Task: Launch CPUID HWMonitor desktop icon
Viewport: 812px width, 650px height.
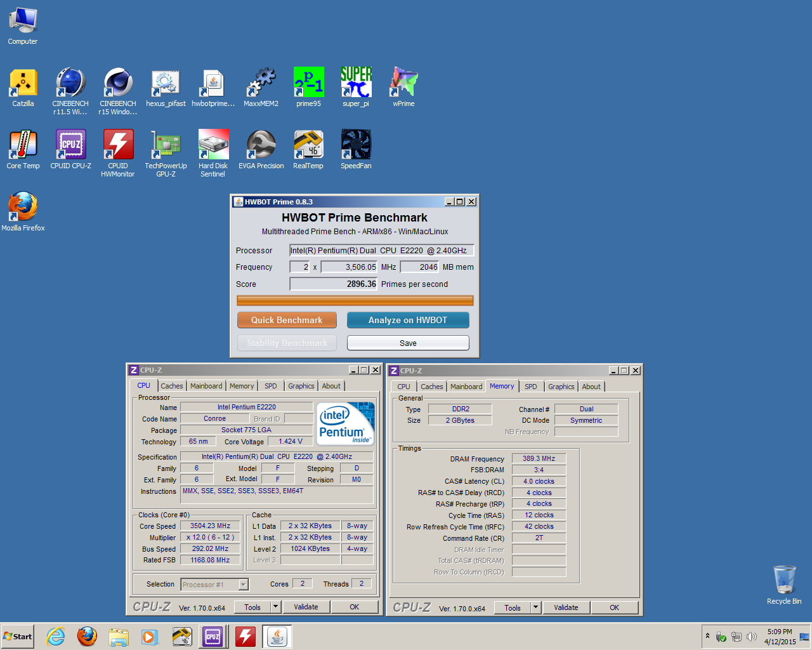Action: (118, 154)
